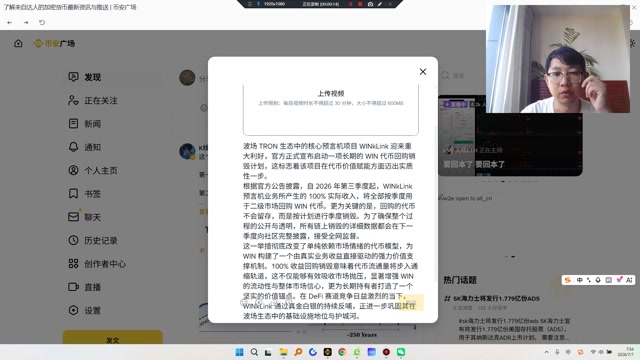The image size is (640, 360).
Task: Open the Windows Start menu
Action: pos(240,352)
